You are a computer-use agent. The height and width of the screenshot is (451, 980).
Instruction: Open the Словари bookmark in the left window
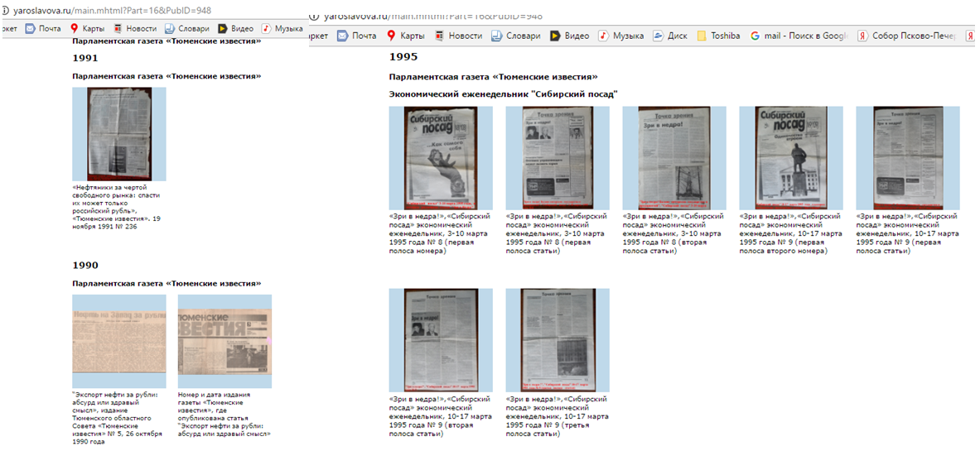click(x=187, y=29)
